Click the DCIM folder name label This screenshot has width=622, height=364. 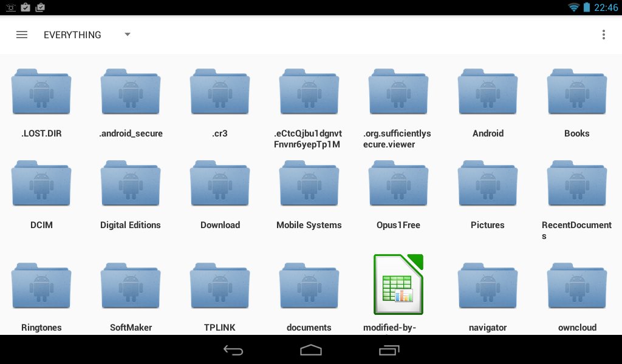pos(41,225)
